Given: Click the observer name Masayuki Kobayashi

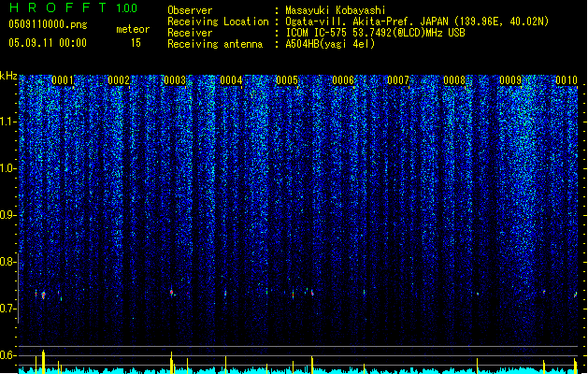Looking at the screenshot, I should point(336,10).
